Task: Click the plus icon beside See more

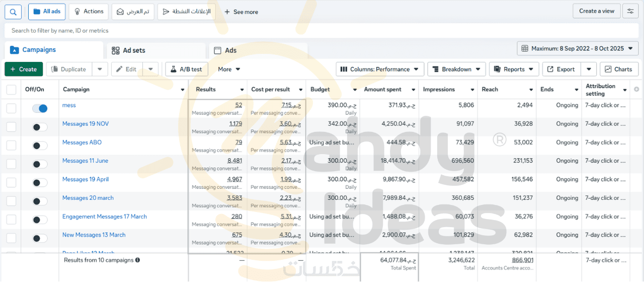Action: pyautogui.click(x=227, y=12)
